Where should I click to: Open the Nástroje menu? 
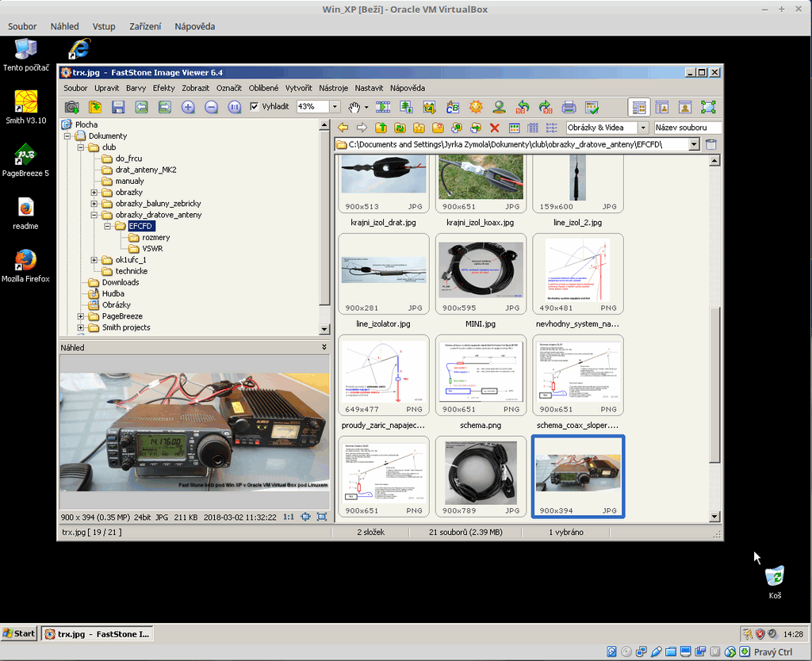click(x=333, y=88)
